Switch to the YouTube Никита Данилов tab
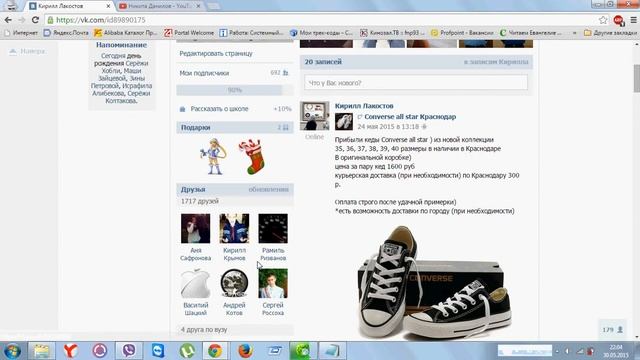640x360 pixels. (x=159, y=6)
